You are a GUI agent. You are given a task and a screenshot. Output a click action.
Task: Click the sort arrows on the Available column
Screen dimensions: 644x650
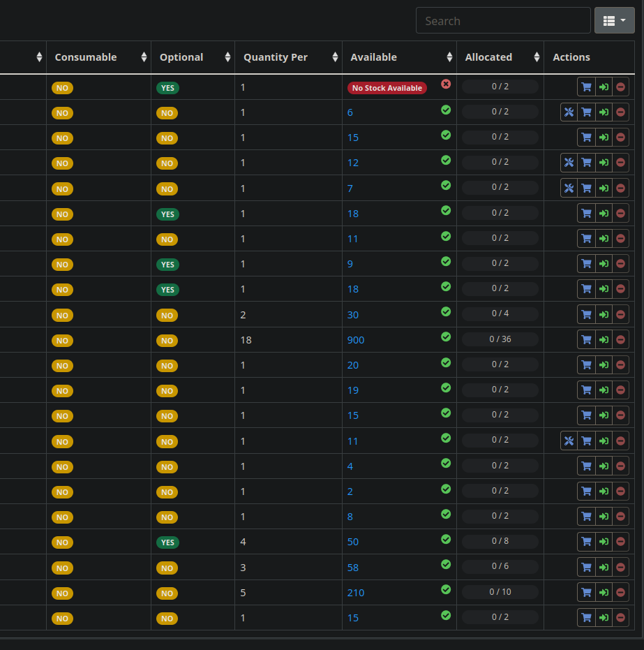click(448, 57)
